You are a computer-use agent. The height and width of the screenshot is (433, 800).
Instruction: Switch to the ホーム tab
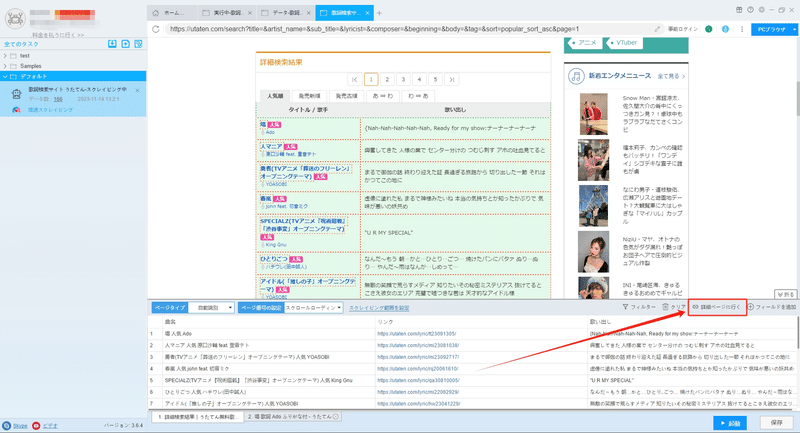[x=172, y=13]
